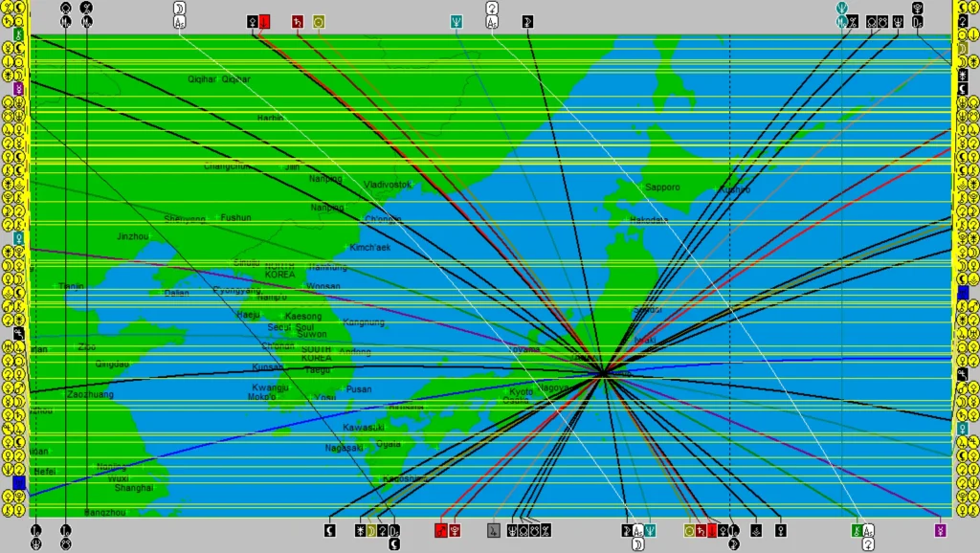Select the teal Venus marker on left edge

pyautogui.click(x=19, y=238)
